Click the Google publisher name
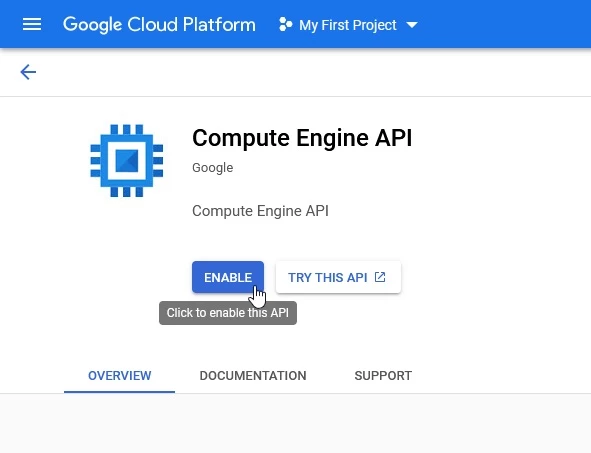This screenshot has width=591, height=453. click(213, 168)
